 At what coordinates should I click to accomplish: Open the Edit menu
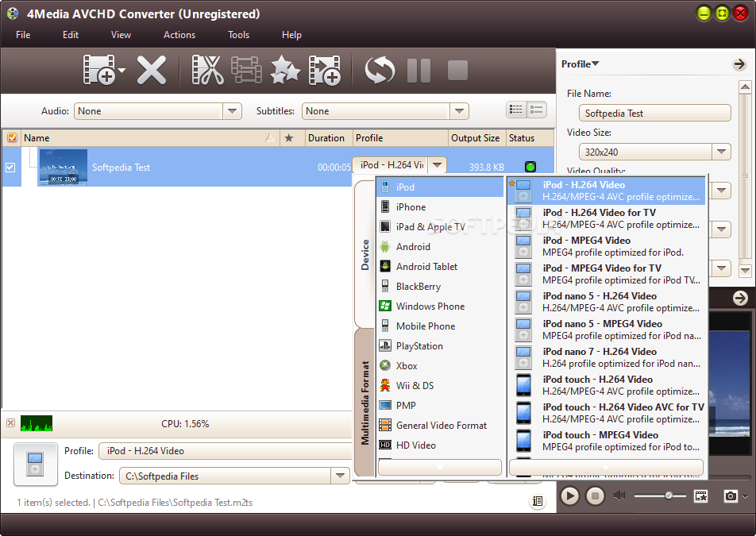(71, 35)
